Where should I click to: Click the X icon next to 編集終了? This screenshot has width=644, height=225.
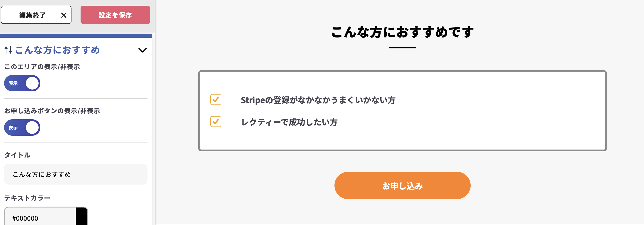point(64,15)
